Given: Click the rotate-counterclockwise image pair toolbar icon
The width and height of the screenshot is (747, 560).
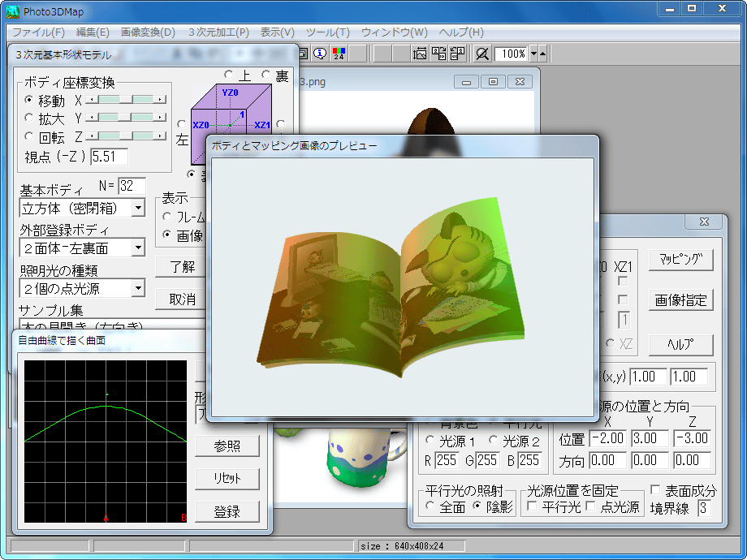Looking at the screenshot, I should tap(457, 54).
